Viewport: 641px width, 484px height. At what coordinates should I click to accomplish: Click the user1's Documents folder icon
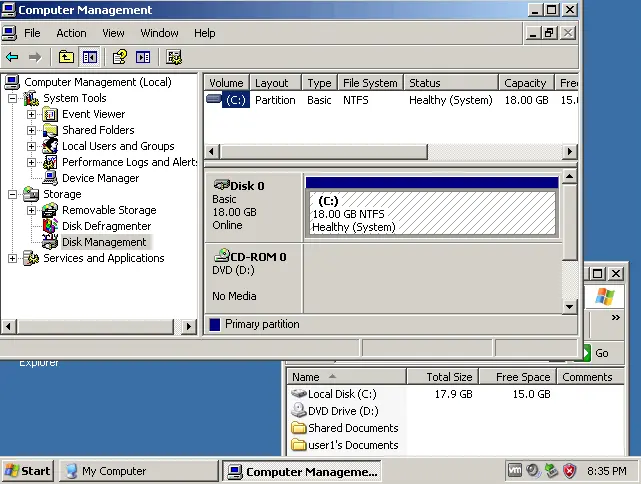(x=299, y=444)
